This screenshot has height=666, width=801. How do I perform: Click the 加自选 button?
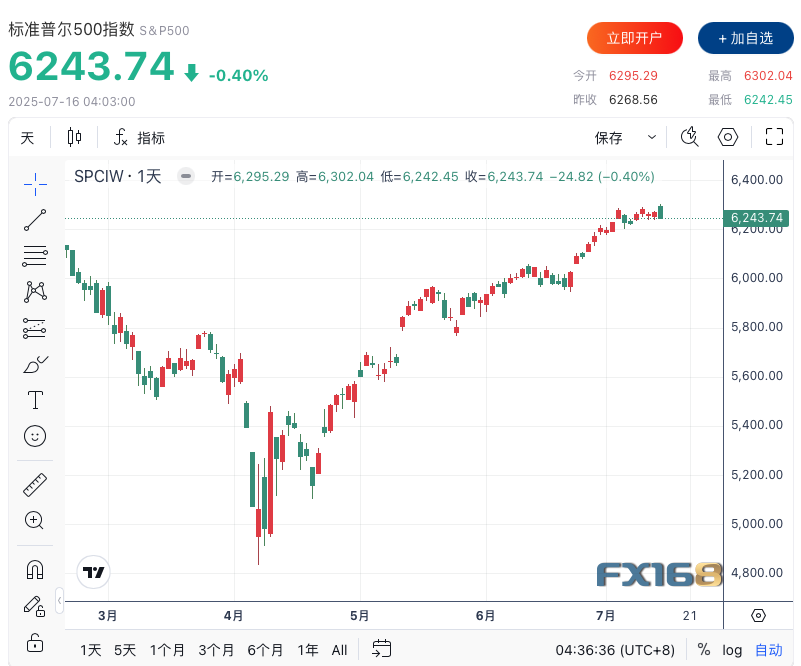[745, 38]
